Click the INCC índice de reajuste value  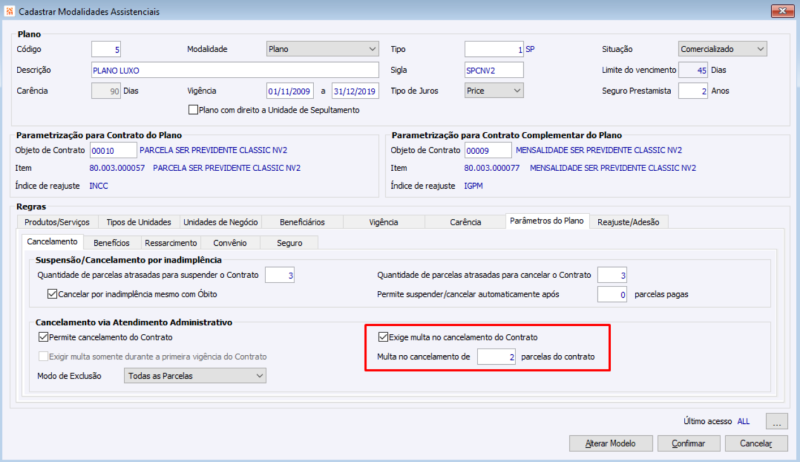tap(98, 186)
